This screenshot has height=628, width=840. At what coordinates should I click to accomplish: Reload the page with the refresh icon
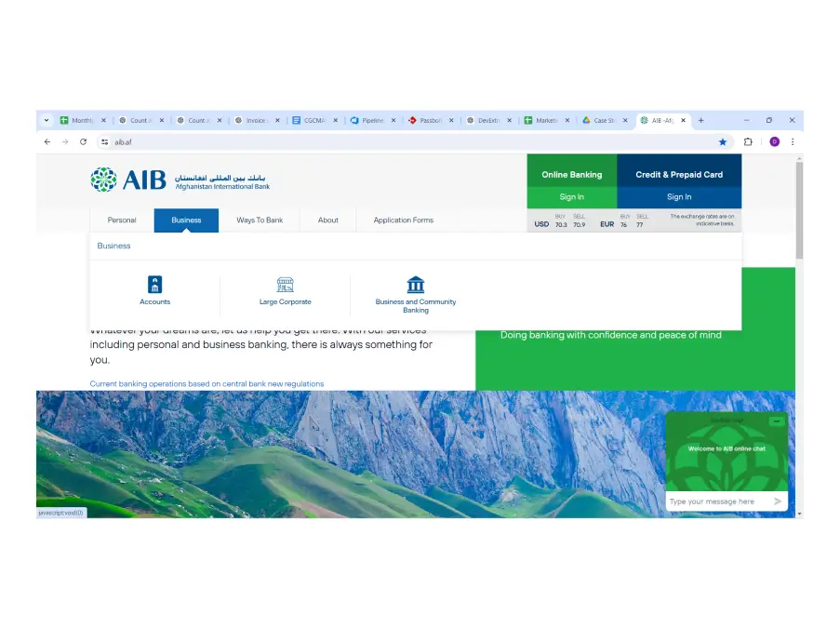[x=82, y=141]
